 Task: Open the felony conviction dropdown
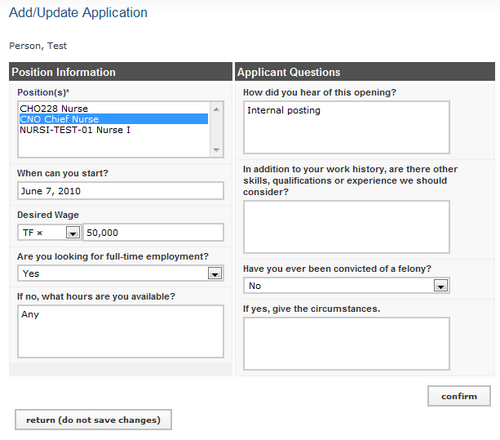[x=440, y=286]
